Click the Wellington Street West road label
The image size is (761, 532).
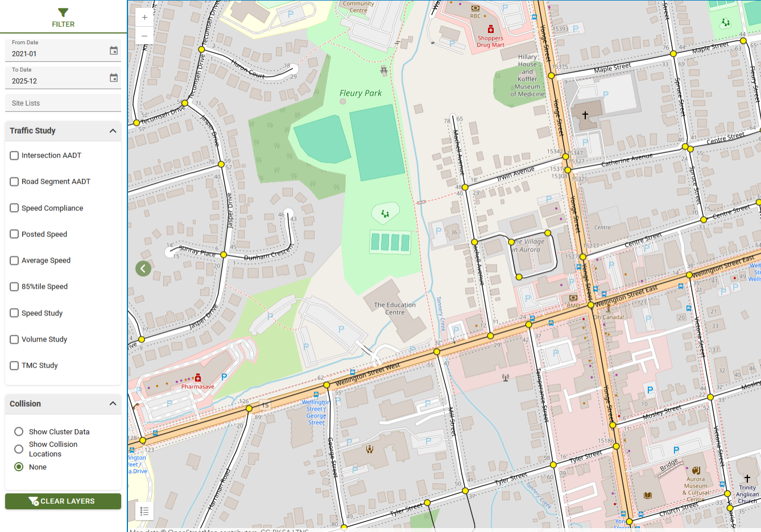tap(368, 375)
